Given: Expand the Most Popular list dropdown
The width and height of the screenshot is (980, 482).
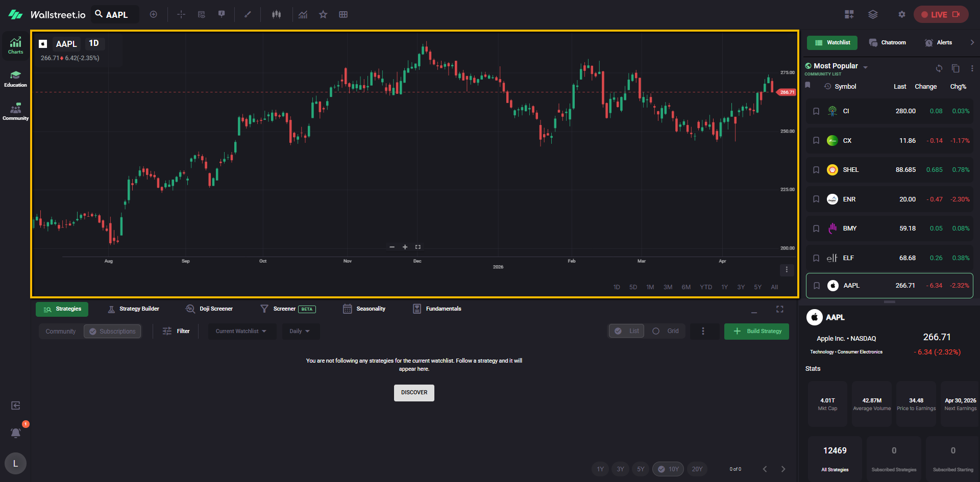Looking at the screenshot, I should pyautogui.click(x=865, y=67).
